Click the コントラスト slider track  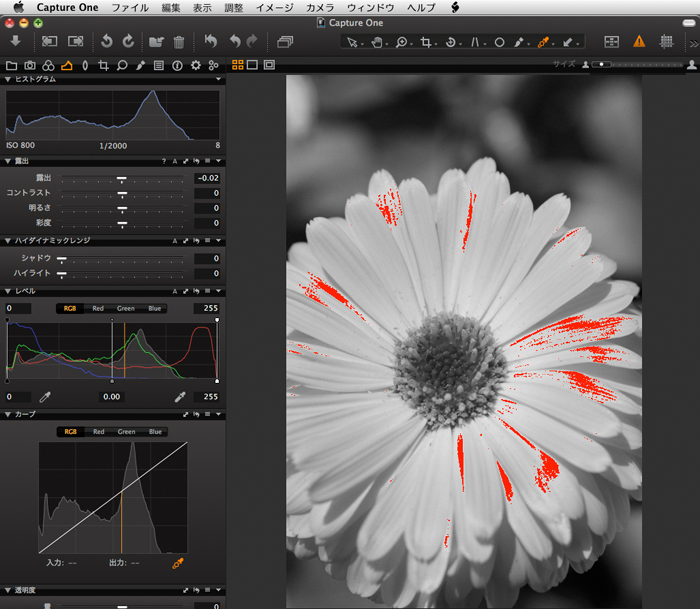point(122,194)
